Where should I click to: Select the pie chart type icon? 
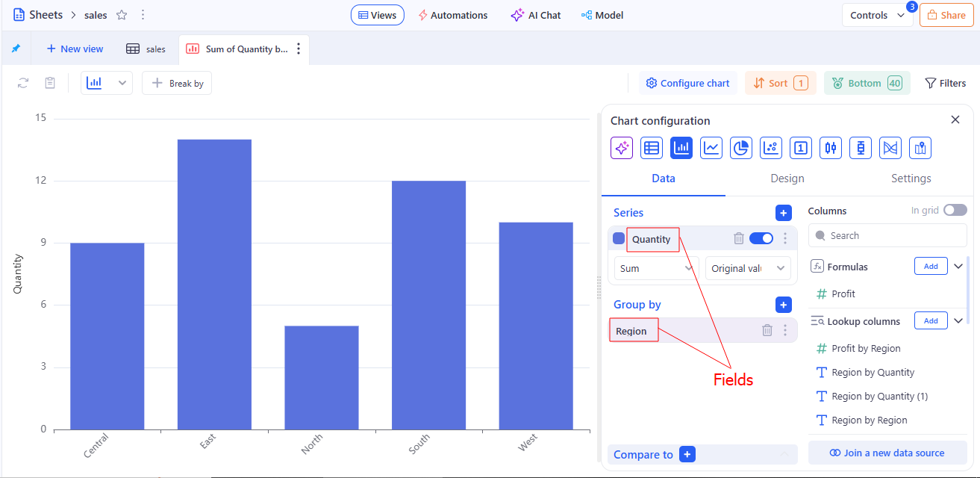click(740, 148)
